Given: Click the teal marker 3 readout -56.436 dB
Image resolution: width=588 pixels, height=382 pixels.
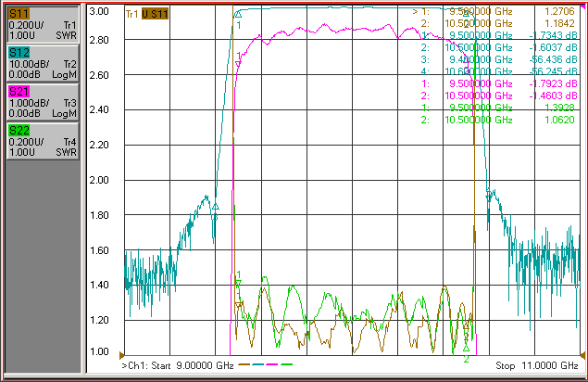Looking at the screenshot, I should click(x=553, y=59).
